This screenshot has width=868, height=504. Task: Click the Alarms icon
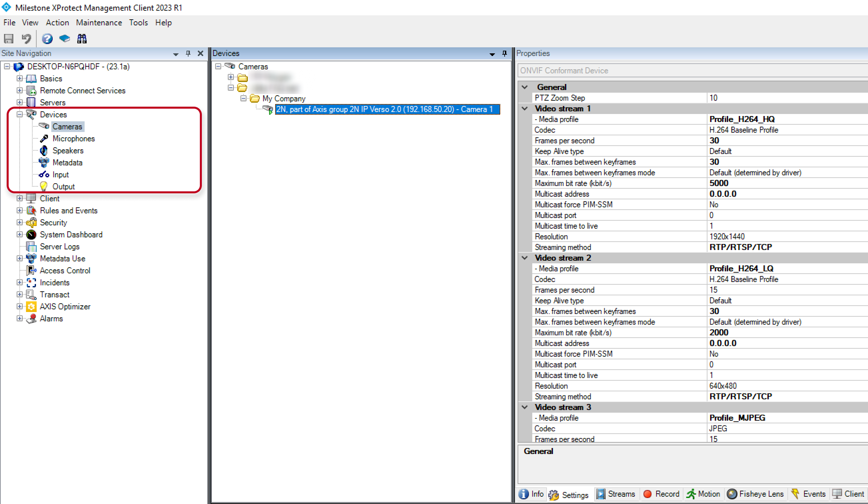coord(31,319)
